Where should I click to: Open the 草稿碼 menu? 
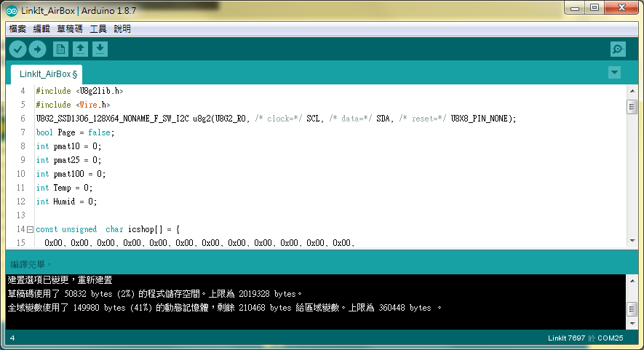pos(70,29)
